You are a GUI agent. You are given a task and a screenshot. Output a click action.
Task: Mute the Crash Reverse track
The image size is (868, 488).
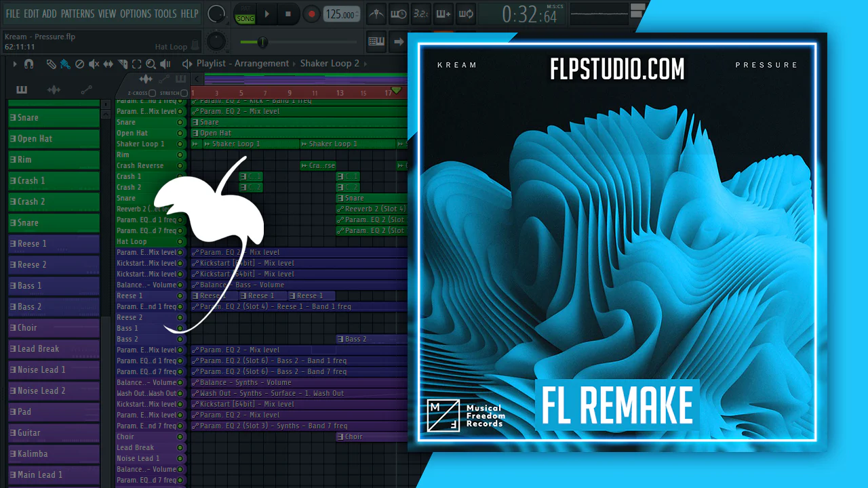pos(180,166)
